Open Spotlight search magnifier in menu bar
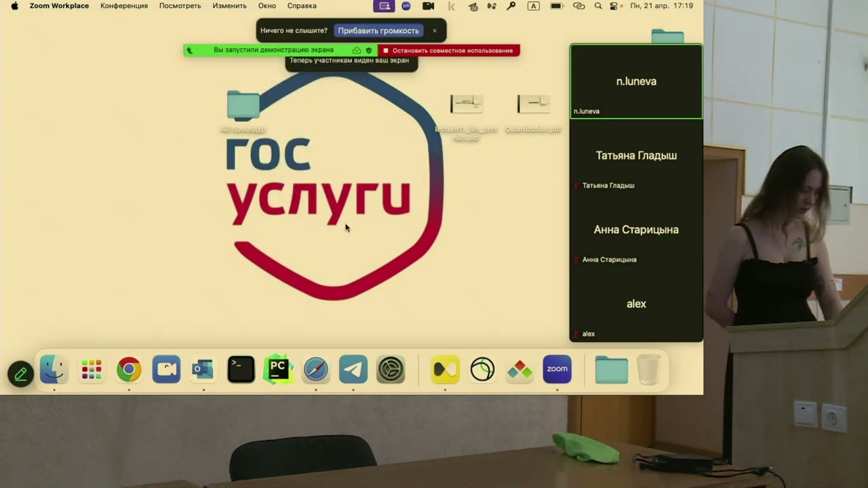The image size is (868, 488). click(x=598, y=6)
